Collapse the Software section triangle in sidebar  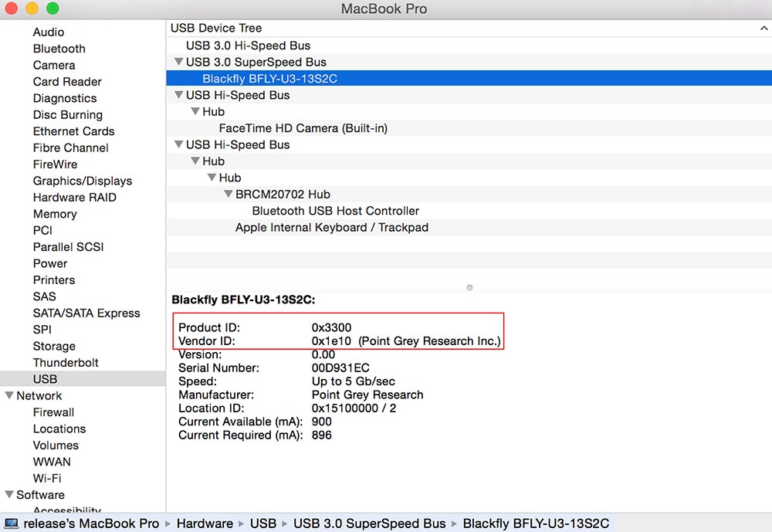9,495
